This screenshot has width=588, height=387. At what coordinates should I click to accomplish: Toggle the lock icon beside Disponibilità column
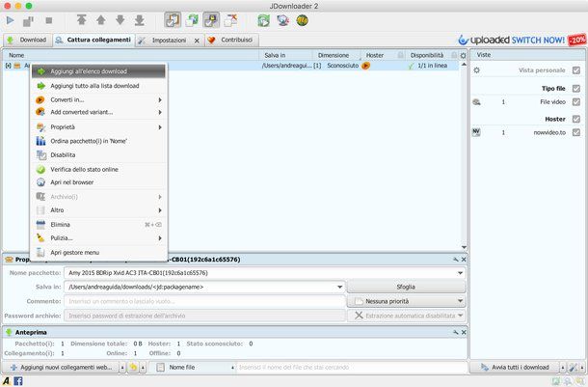pos(454,56)
